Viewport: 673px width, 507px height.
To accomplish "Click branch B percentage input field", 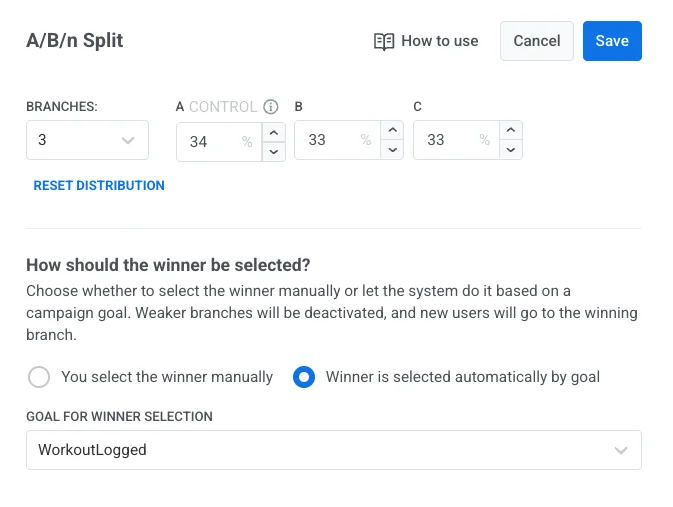I will [331, 140].
